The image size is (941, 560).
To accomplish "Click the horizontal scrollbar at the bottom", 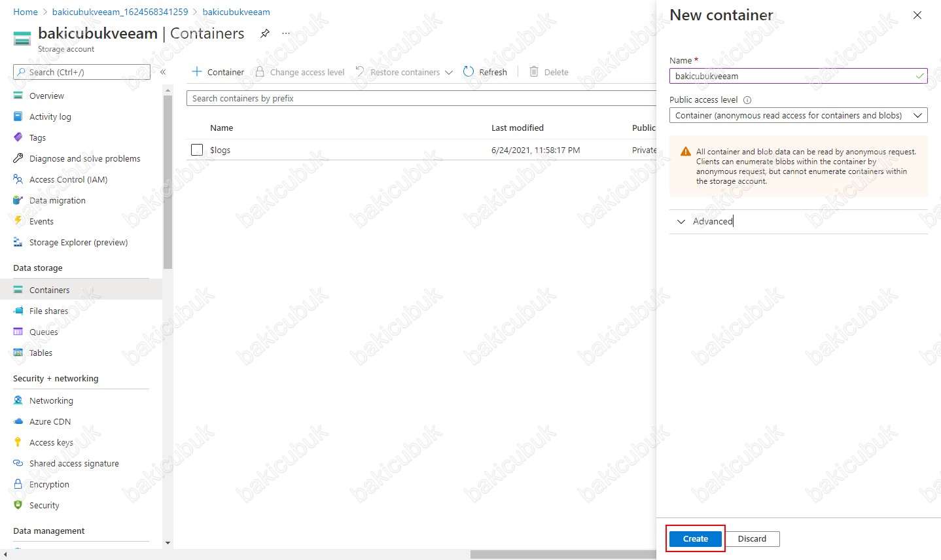I will click(x=563, y=555).
